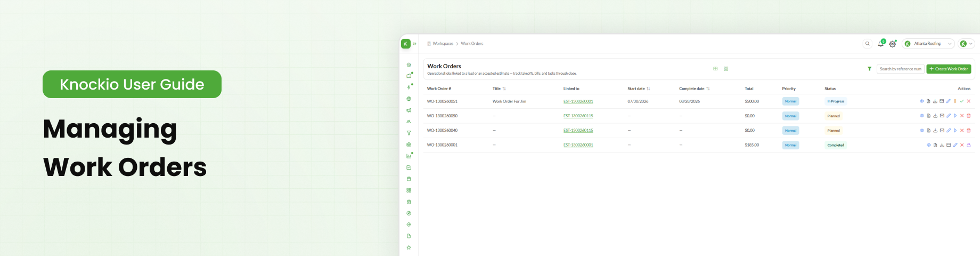
Task: Open PDF document icon for WO-1300260040
Action: (928, 130)
